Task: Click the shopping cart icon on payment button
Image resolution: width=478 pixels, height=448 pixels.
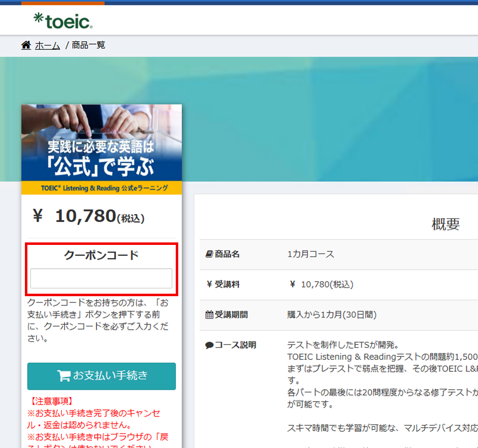Action: (x=64, y=376)
